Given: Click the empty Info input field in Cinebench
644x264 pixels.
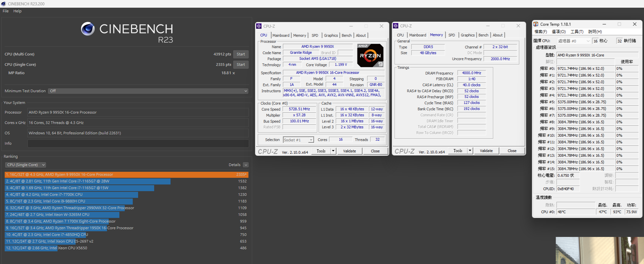Looking at the screenshot, I should [138, 143].
